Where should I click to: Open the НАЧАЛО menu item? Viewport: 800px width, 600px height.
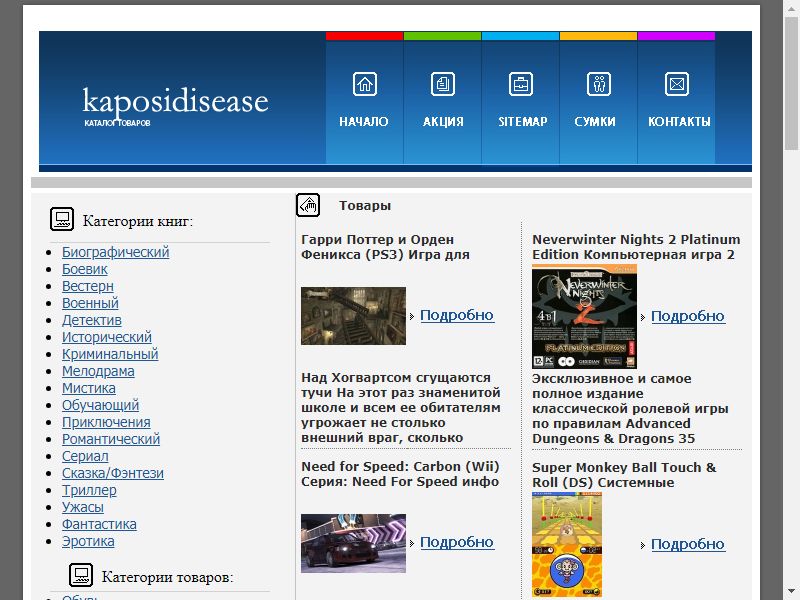pyautogui.click(x=364, y=121)
